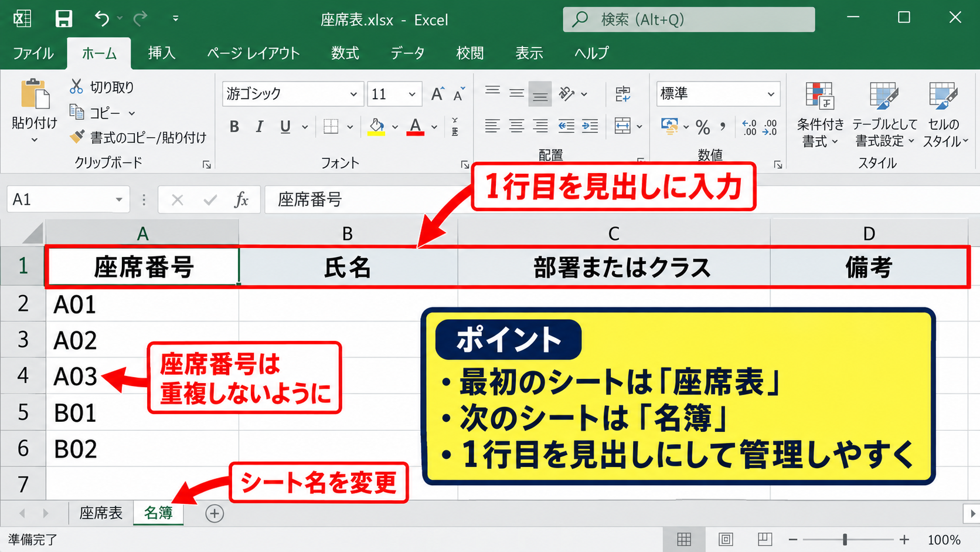Screen dimensions: 980x552
Task: Decrease font size with small A icon
Action: (x=459, y=94)
